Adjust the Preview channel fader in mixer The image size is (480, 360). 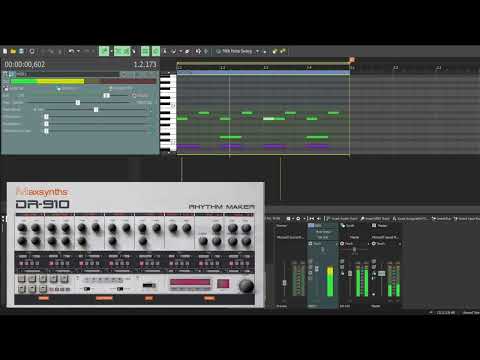coord(284,283)
